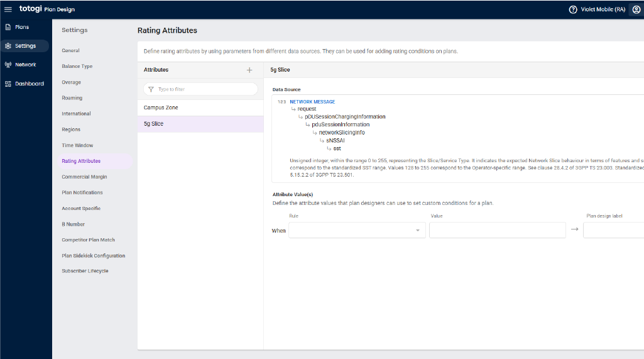The width and height of the screenshot is (644, 359).
Task: Open the hamburger navigation menu
Action: click(x=8, y=9)
